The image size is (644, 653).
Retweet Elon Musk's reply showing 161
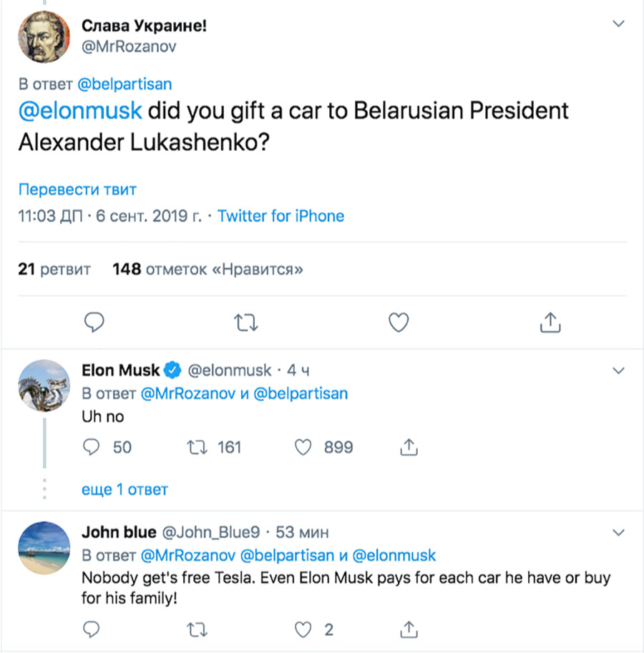pyautogui.click(x=197, y=447)
